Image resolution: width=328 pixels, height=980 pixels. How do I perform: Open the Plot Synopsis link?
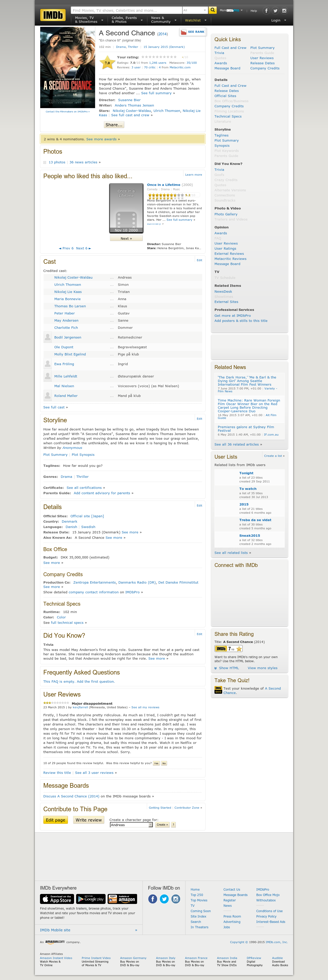tap(83, 455)
